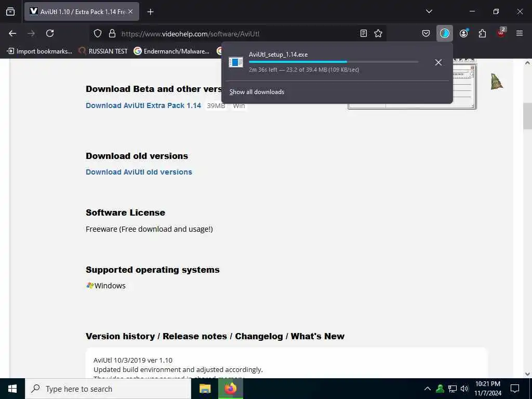Open tracking protection shield icon
The width and height of the screenshot is (532, 399).
pyautogui.click(x=98, y=33)
